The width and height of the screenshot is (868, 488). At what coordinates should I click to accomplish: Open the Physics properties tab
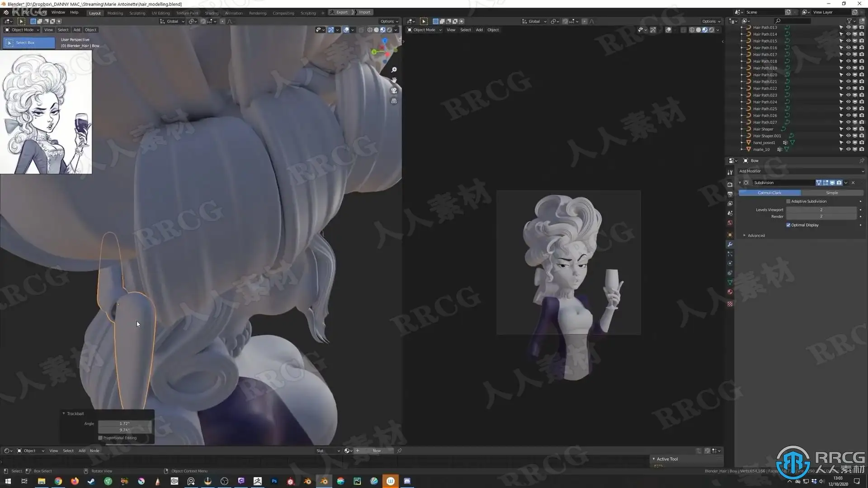coord(730,263)
